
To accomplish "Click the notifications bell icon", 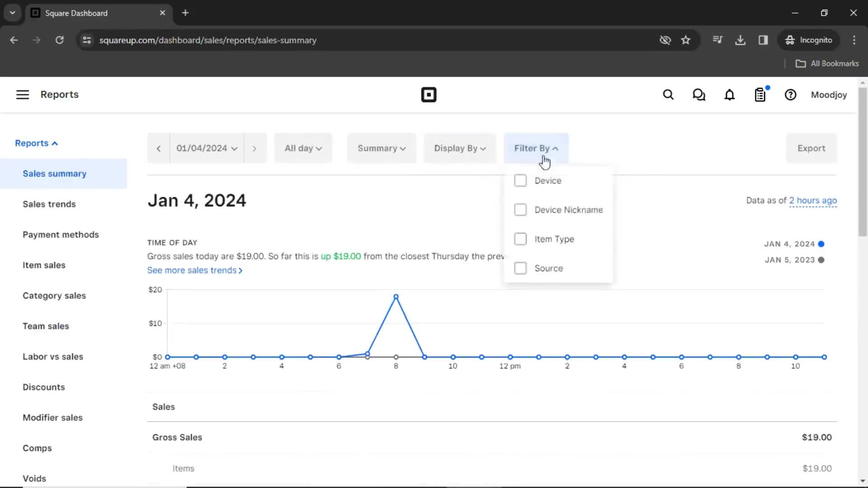I will point(729,95).
